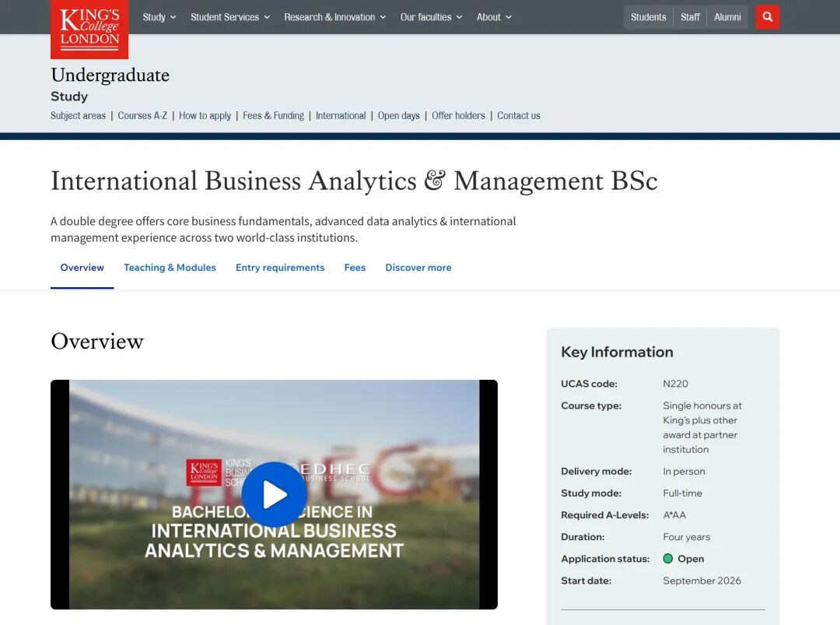Viewport: 840px width, 625px height.
Task: Browse Courses A-Z
Action: 142,116
